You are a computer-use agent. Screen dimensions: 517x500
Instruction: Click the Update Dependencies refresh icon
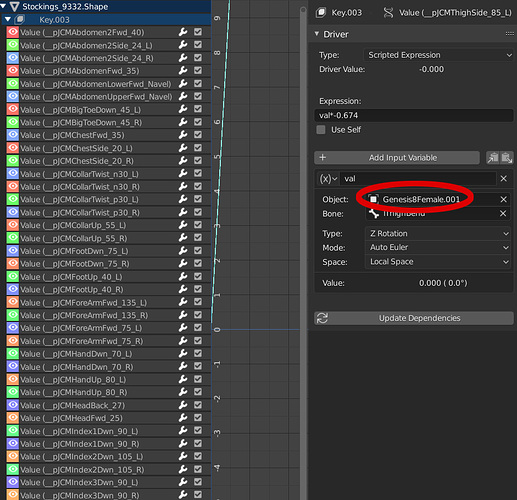click(322, 318)
